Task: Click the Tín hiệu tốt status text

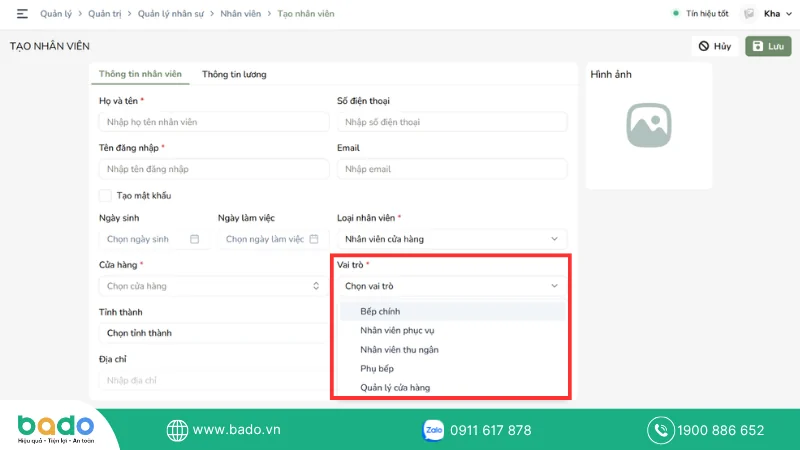Action: (x=707, y=14)
